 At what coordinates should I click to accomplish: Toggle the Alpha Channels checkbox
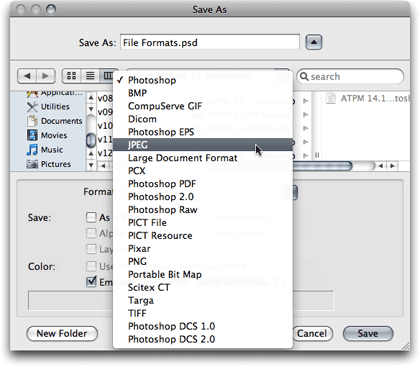point(91,233)
